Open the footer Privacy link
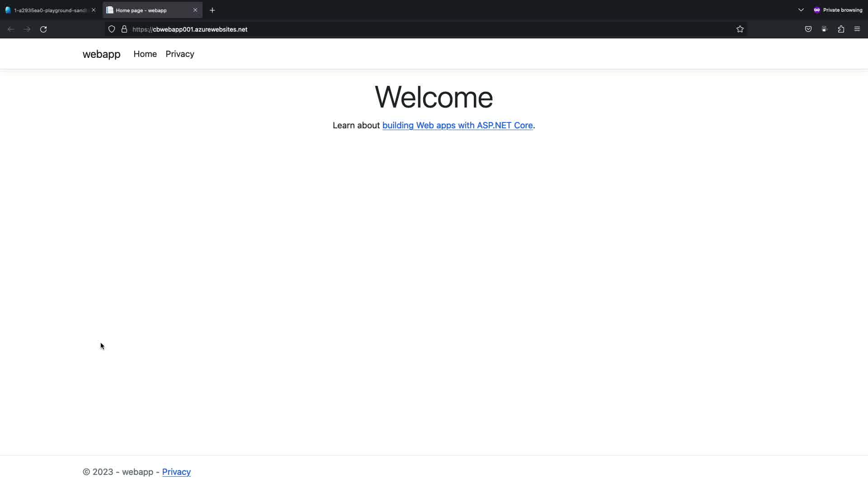Image resolution: width=868 pixels, height=488 pixels. click(x=176, y=472)
